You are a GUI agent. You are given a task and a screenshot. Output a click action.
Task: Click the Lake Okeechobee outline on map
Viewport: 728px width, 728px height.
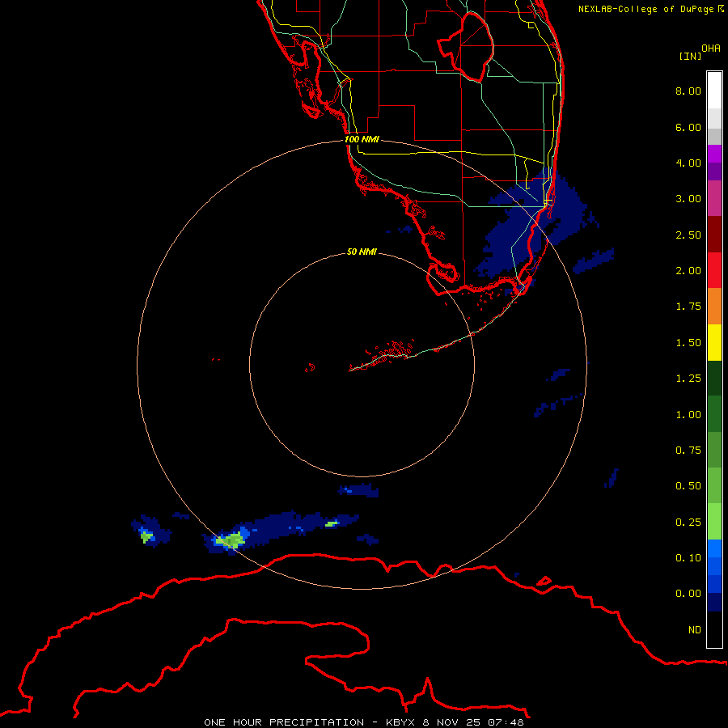[466, 48]
